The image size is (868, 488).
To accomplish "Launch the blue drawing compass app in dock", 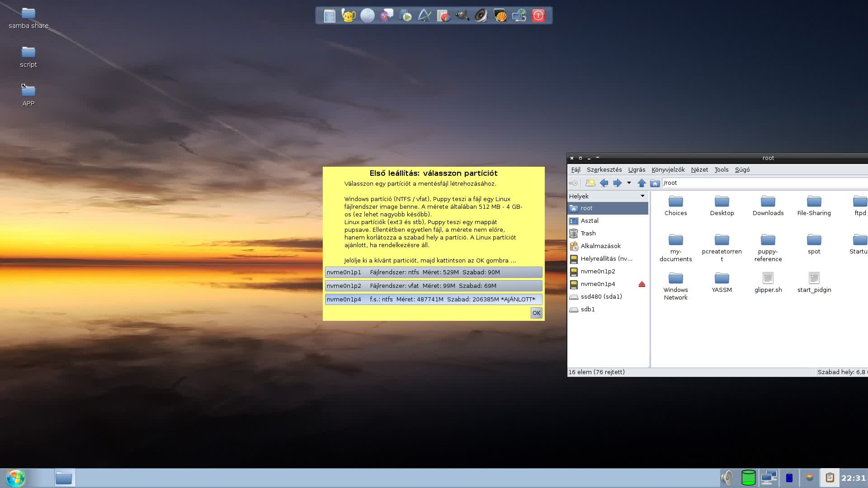I will coord(425,16).
